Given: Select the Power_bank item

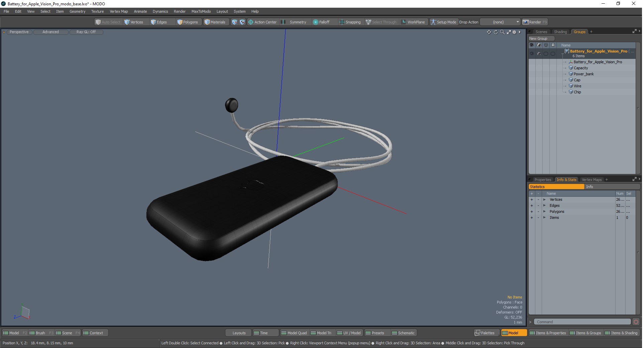Looking at the screenshot, I should click(x=583, y=74).
